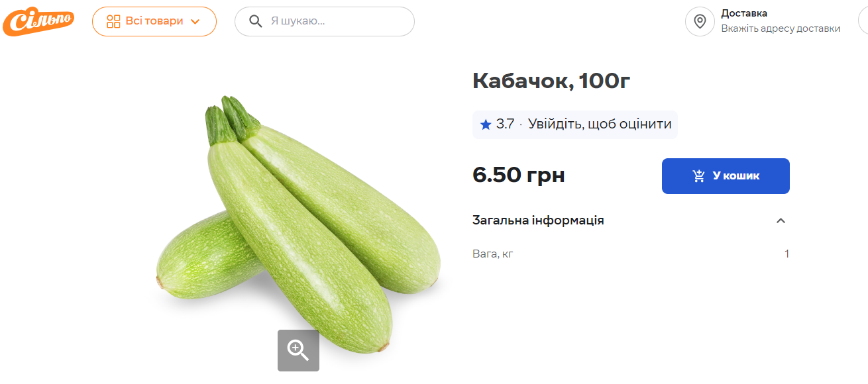Click the search magnifier icon
868x384 pixels.
tap(256, 21)
